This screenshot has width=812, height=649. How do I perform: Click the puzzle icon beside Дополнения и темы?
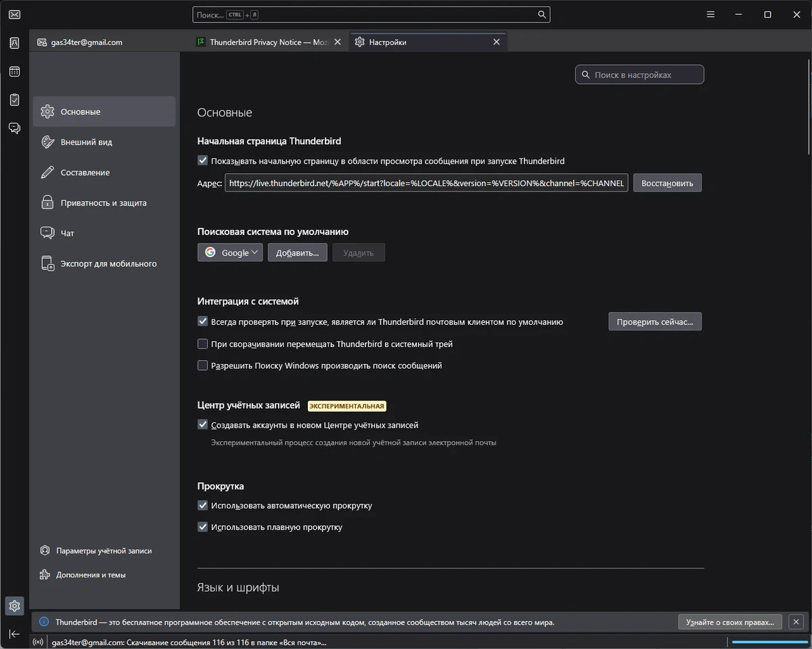(x=45, y=575)
